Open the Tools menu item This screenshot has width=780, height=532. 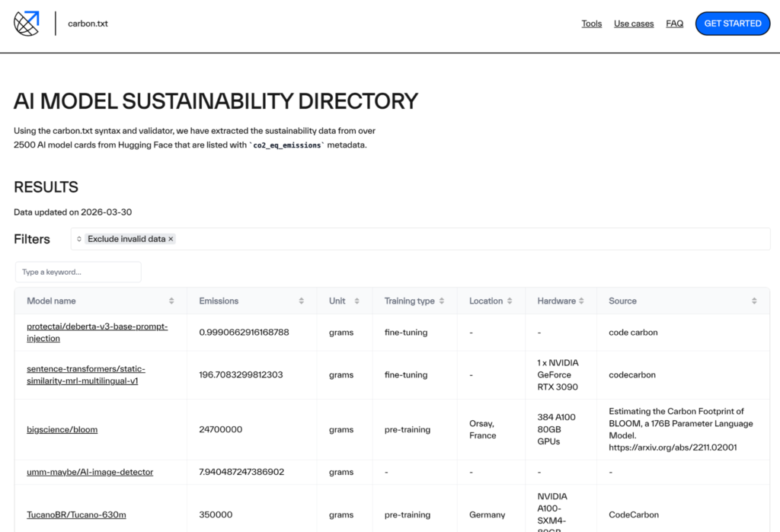click(x=592, y=24)
